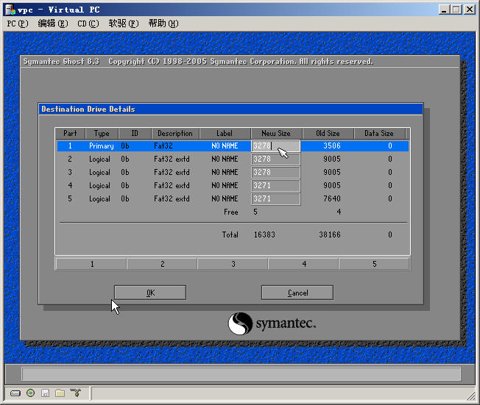Click Fat32 extd description in partition 3 row
Screen dimensions: 480x405
pos(172,172)
